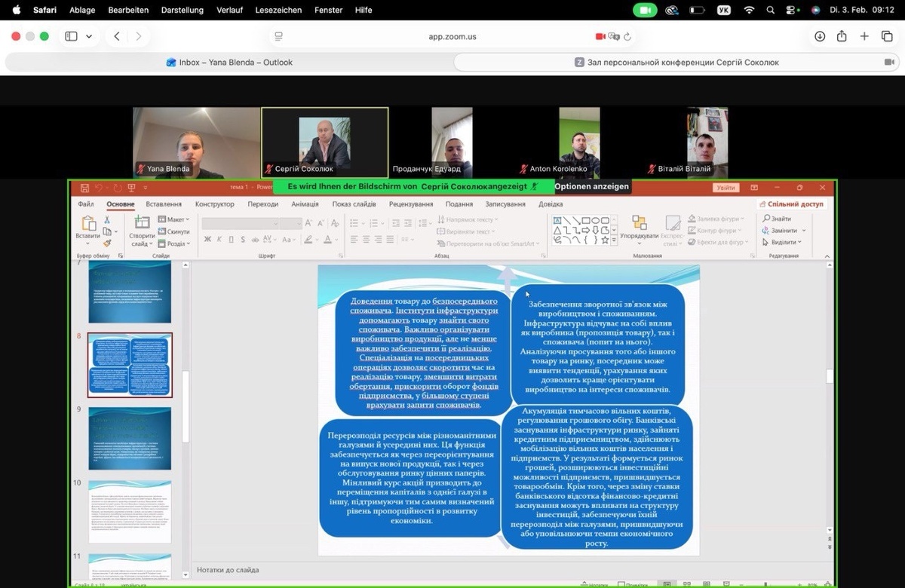This screenshot has width=905, height=588.
Task: Click the font color A swatch
Action: click(327, 240)
